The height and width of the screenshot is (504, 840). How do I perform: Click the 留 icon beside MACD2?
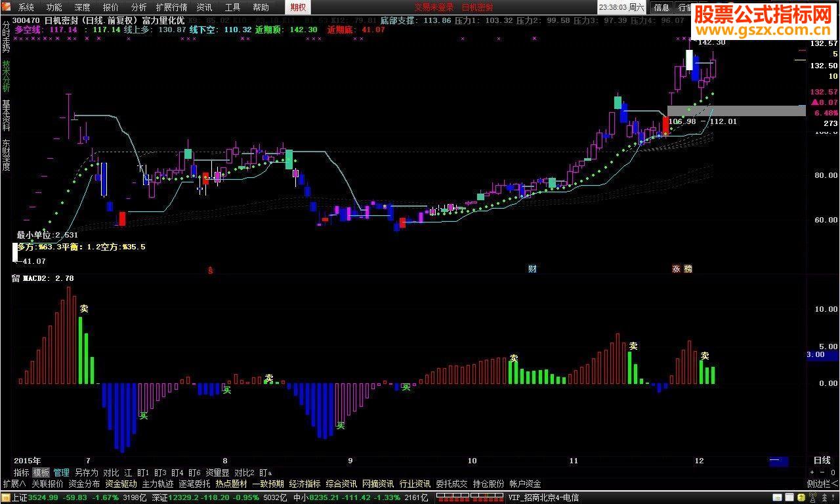tap(16, 278)
